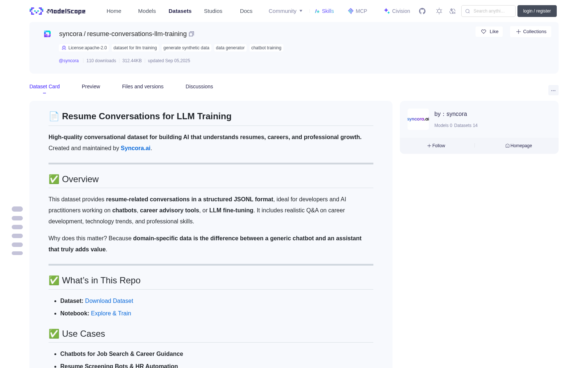This screenshot has height=368, width=588.
Task: Click the '110 downloads' count text
Action: pos(101,61)
